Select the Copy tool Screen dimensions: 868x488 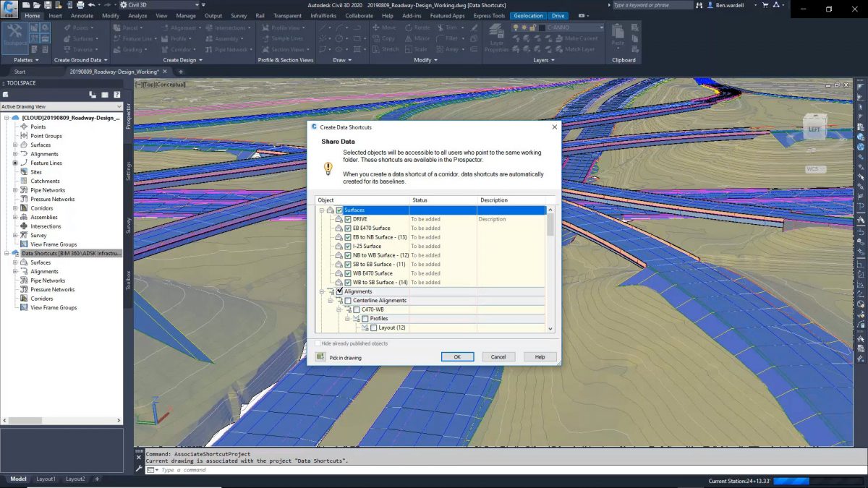point(388,38)
